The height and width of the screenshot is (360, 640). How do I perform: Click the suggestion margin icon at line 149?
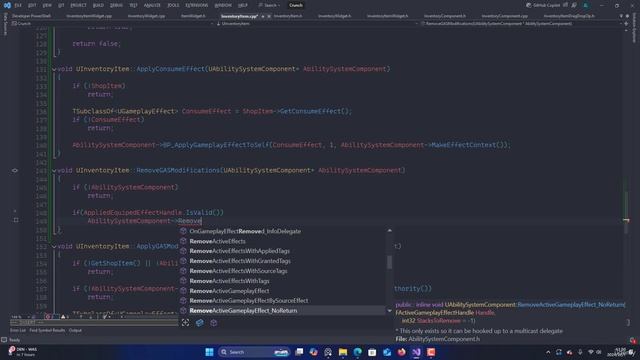pyautogui.click(x=16, y=220)
